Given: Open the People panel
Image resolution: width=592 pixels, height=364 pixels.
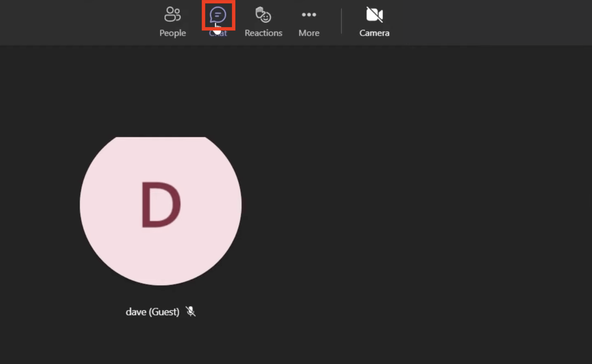Looking at the screenshot, I should coord(173,21).
